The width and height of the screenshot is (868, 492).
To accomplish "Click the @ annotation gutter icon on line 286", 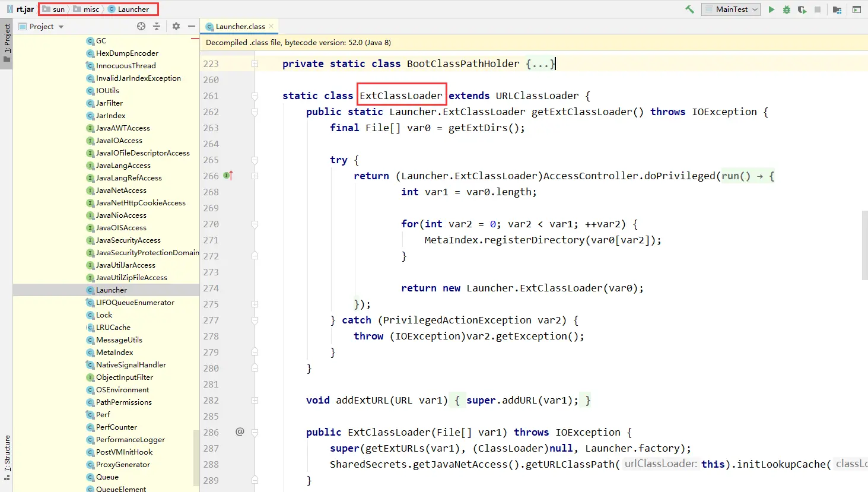I will click(x=240, y=431).
